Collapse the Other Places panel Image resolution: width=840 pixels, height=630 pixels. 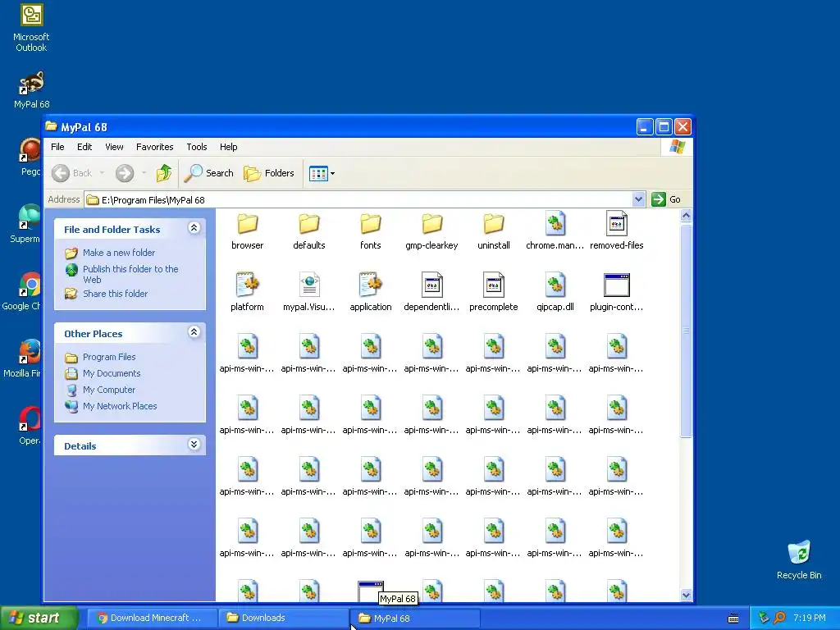pos(194,332)
